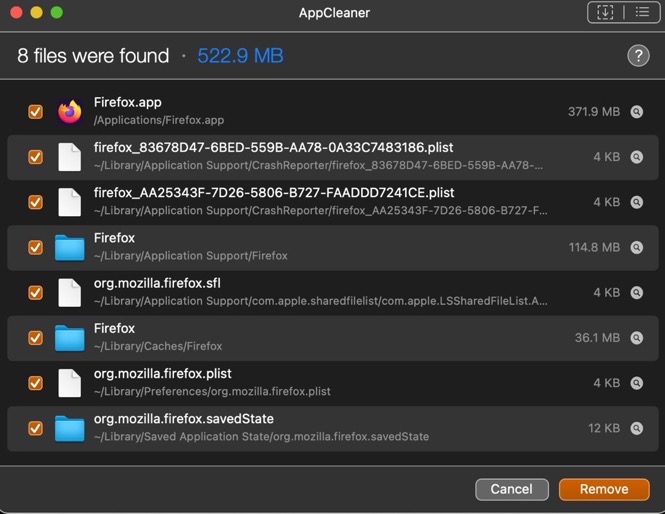Uncheck the Firefox.app checkbox
The width and height of the screenshot is (665, 514).
(x=36, y=112)
